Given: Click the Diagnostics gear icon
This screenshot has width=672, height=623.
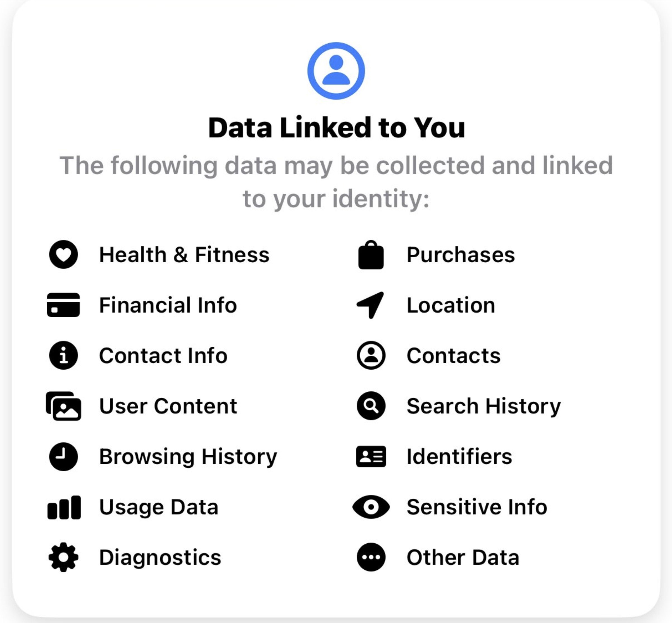Looking at the screenshot, I should 63,557.
